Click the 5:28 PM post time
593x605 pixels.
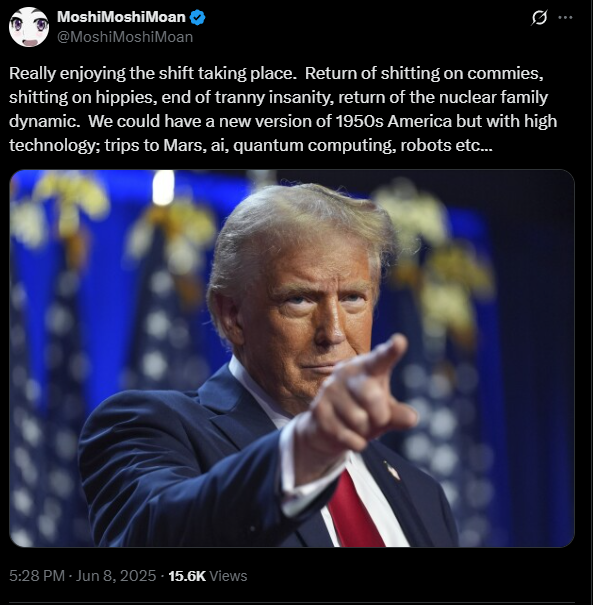[37, 576]
